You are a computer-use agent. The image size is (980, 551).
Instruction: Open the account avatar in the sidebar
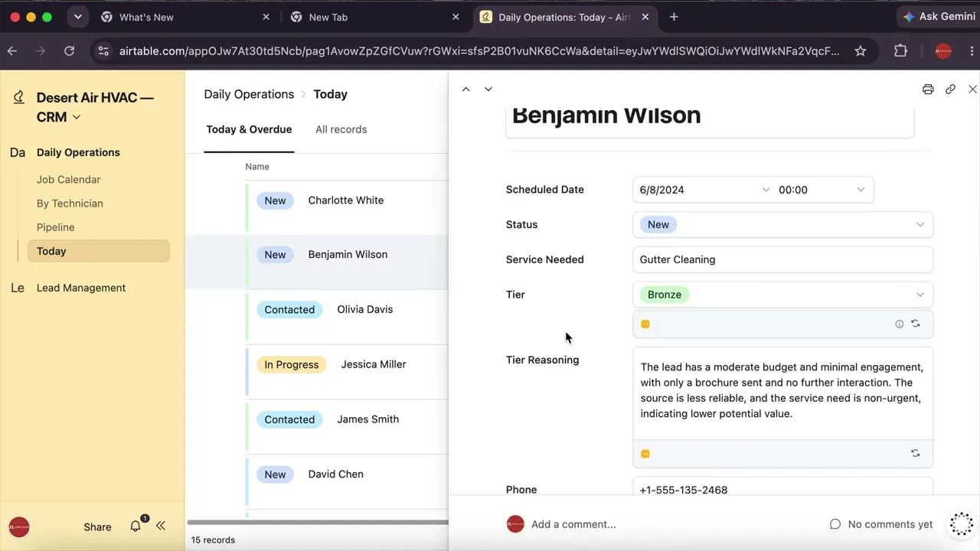point(19,527)
